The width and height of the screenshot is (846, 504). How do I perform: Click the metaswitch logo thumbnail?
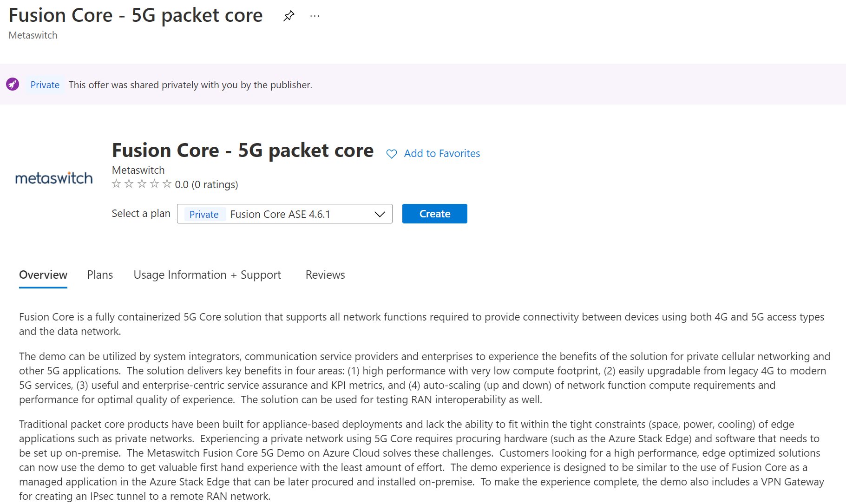pos(54,178)
